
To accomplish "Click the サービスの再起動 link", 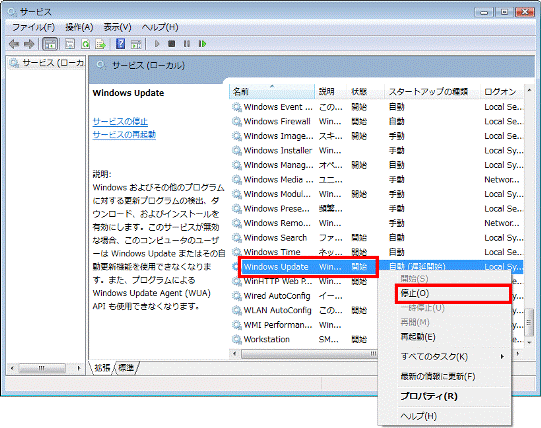I will coord(124,135).
